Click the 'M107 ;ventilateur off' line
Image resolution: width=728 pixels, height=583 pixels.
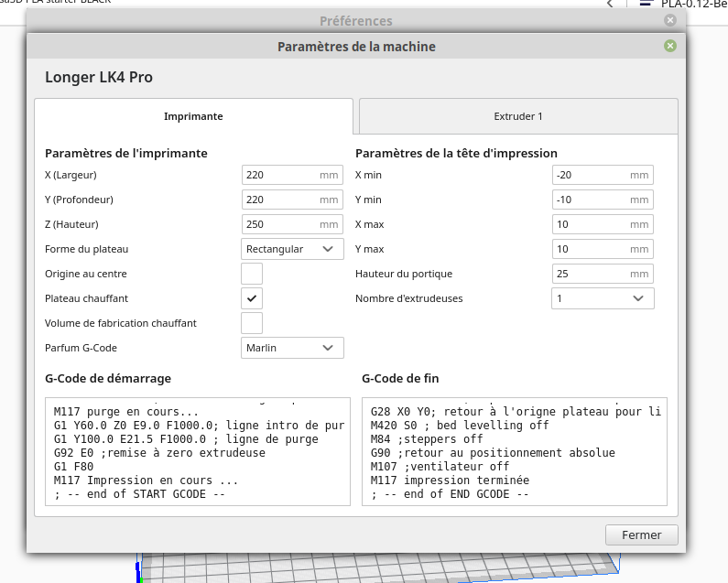[x=440, y=466]
